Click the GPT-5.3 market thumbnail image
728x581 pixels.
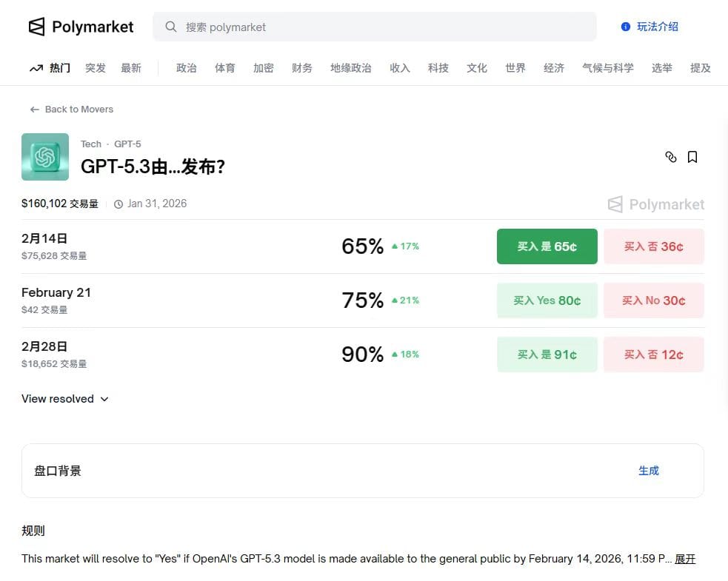[x=45, y=157]
